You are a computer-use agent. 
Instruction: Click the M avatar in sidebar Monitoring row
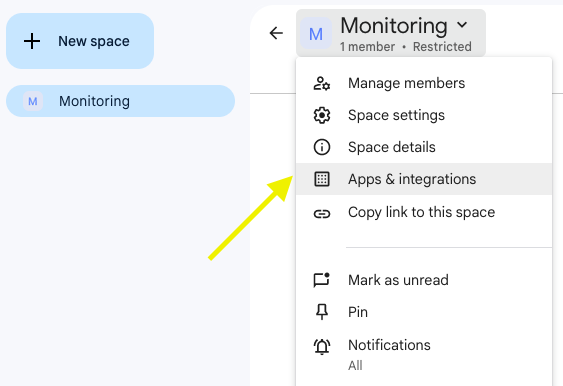(33, 101)
